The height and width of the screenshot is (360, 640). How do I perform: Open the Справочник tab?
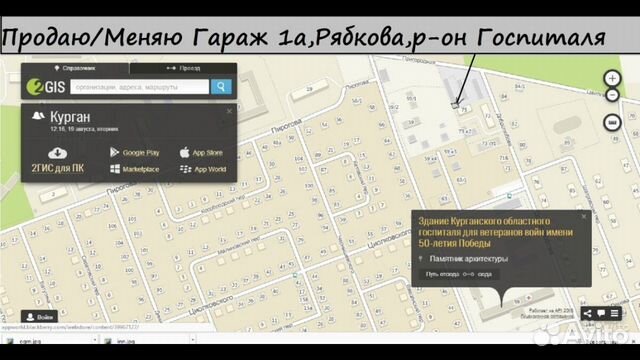click(x=75, y=68)
